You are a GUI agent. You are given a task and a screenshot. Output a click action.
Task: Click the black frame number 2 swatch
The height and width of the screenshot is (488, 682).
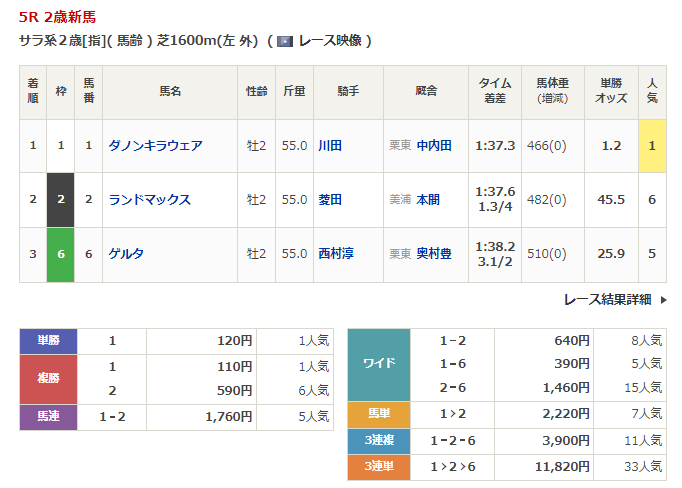pyautogui.click(x=61, y=200)
